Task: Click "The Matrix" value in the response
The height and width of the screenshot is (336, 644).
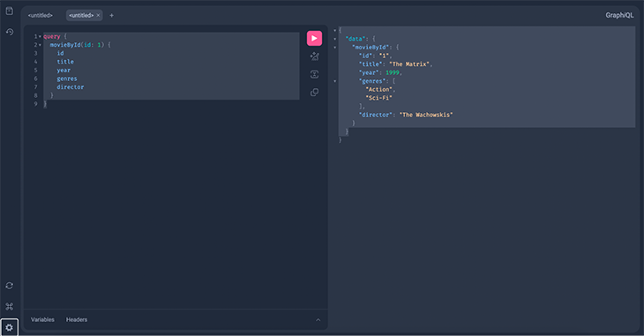Action: (409, 64)
